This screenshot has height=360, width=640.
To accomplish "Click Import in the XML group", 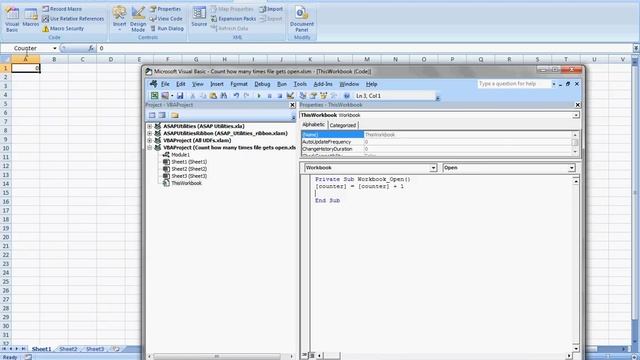I will [x=271, y=9].
